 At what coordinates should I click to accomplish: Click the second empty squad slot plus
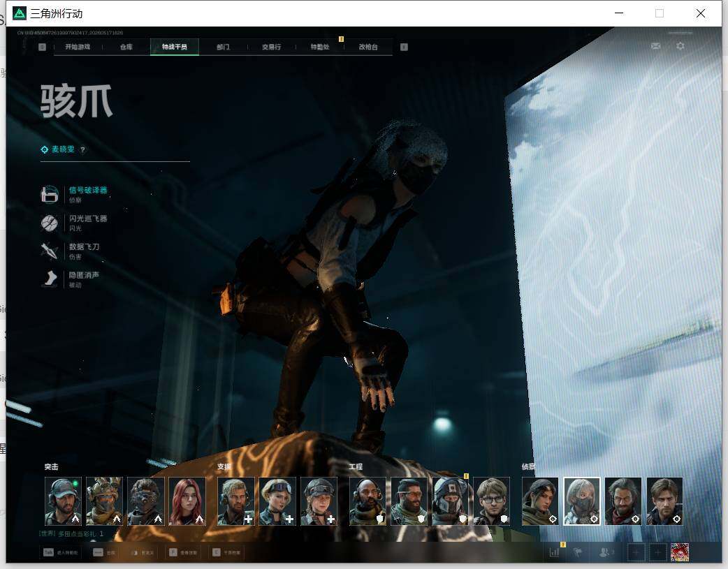pos(657,552)
